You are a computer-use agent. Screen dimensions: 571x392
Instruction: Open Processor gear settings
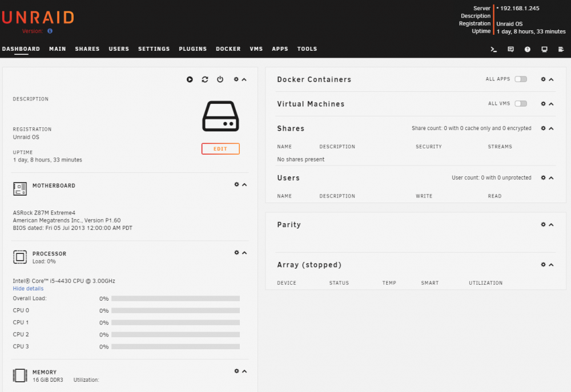tap(236, 253)
